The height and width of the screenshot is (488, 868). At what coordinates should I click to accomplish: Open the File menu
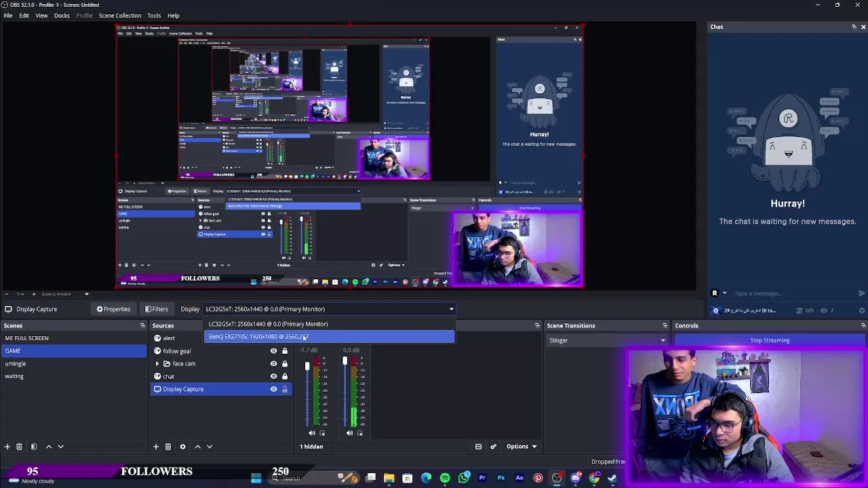tap(8, 16)
